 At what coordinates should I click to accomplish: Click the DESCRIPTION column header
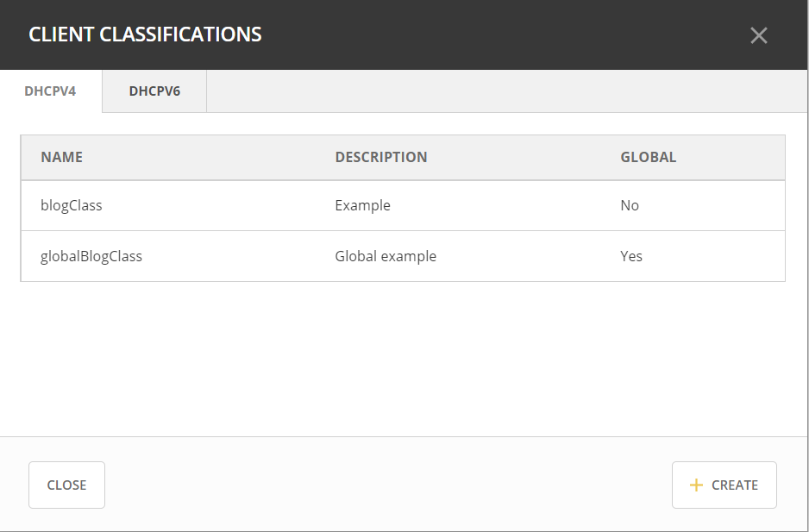pos(380,157)
